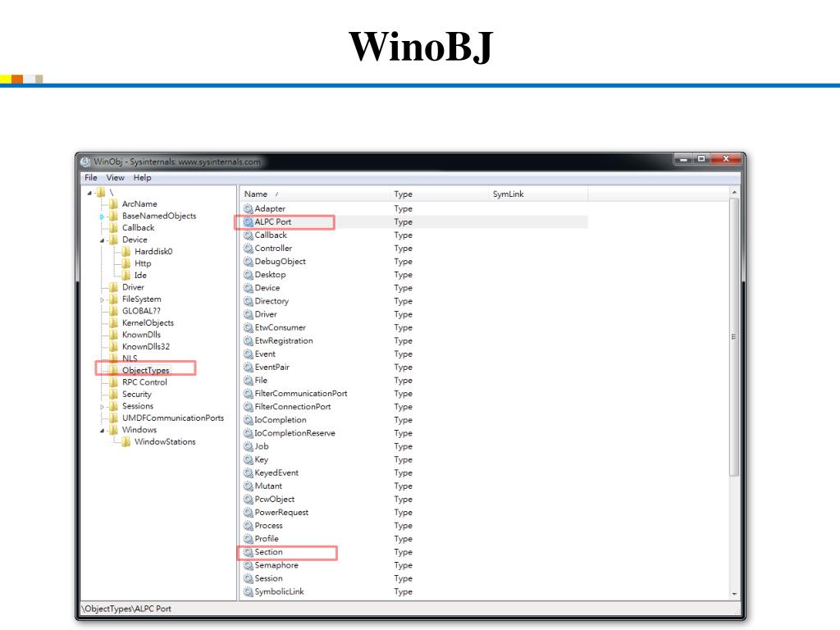Click the Job type icon

click(x=248, y=446)
